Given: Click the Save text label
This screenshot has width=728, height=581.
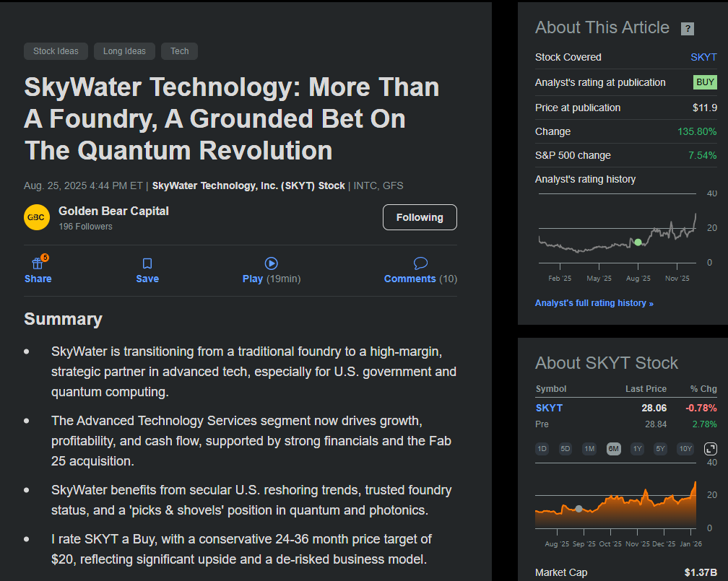Looking at the screenshot, I should (x=147, y=279).
